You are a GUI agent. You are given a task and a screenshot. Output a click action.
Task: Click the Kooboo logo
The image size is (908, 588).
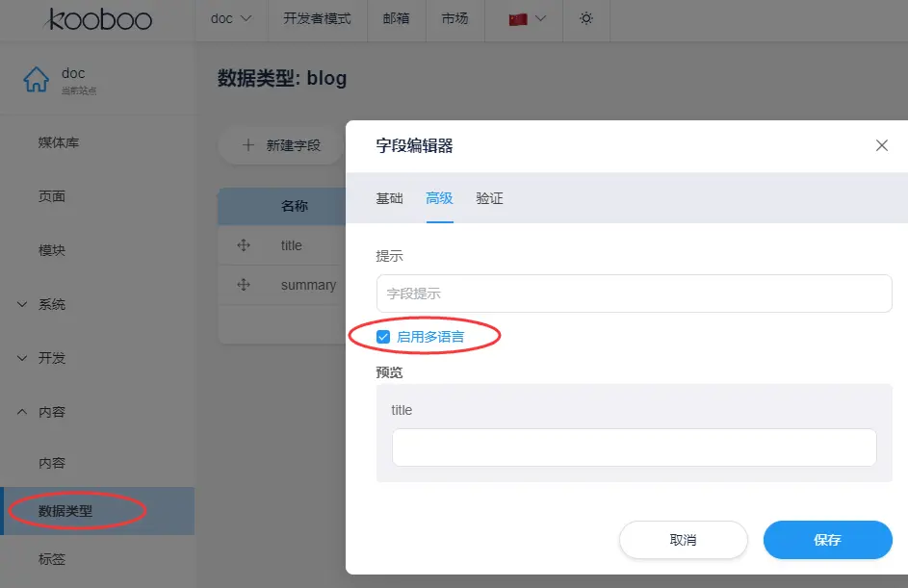point(99,19)
